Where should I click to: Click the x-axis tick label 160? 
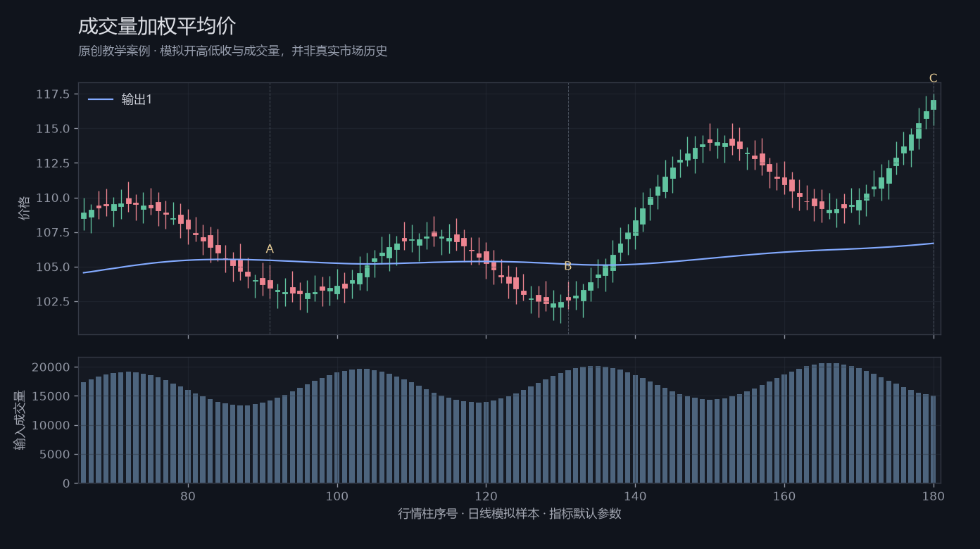(x=784, y=496)
